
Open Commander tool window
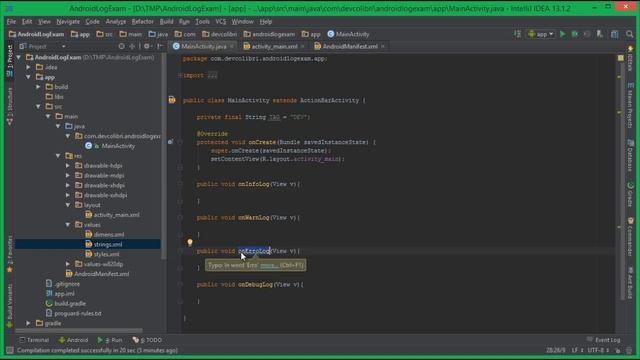pyautogui.click(x=631, y=237)
